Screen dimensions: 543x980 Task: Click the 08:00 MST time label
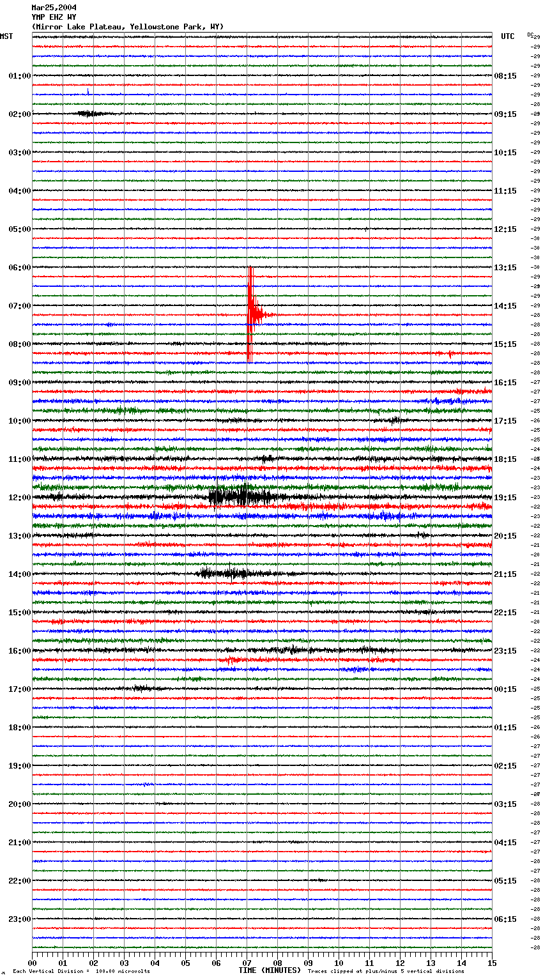[x=20, y=344]
